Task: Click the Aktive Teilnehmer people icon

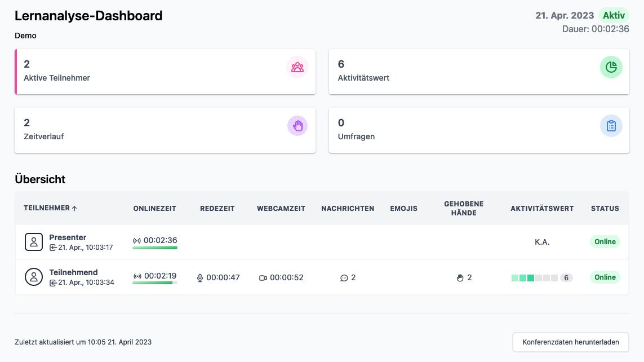Action: coord(297,67)
